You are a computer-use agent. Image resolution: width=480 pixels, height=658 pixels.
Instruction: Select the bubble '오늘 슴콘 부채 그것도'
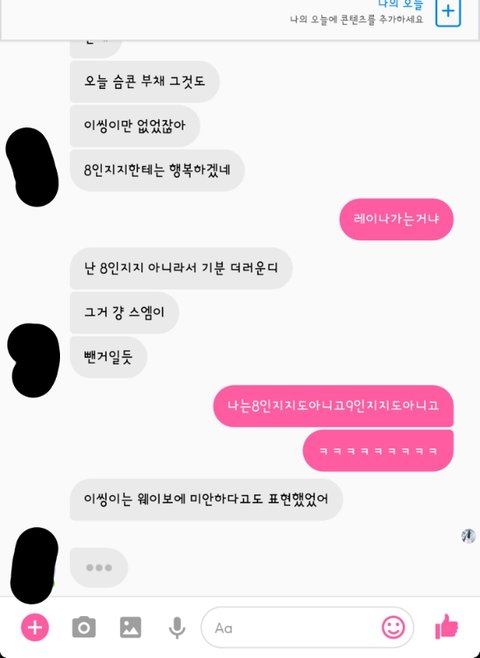pos(144,81)
